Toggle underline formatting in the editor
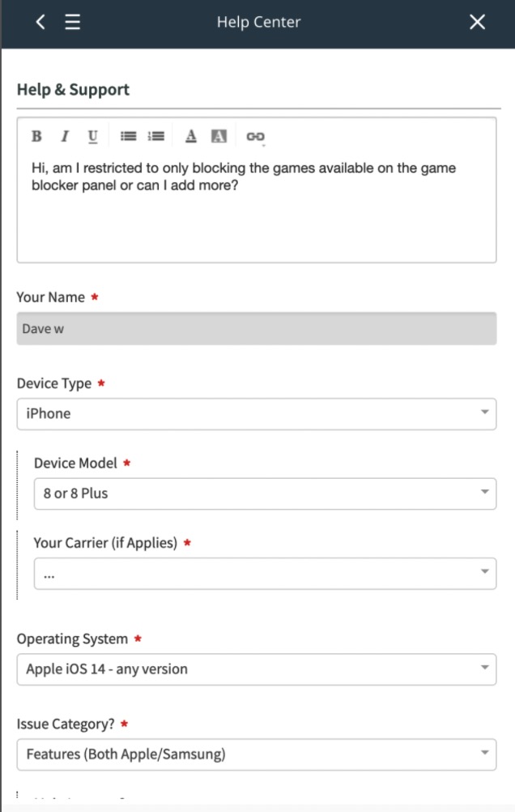515x812 pixels. click(92, 136)
